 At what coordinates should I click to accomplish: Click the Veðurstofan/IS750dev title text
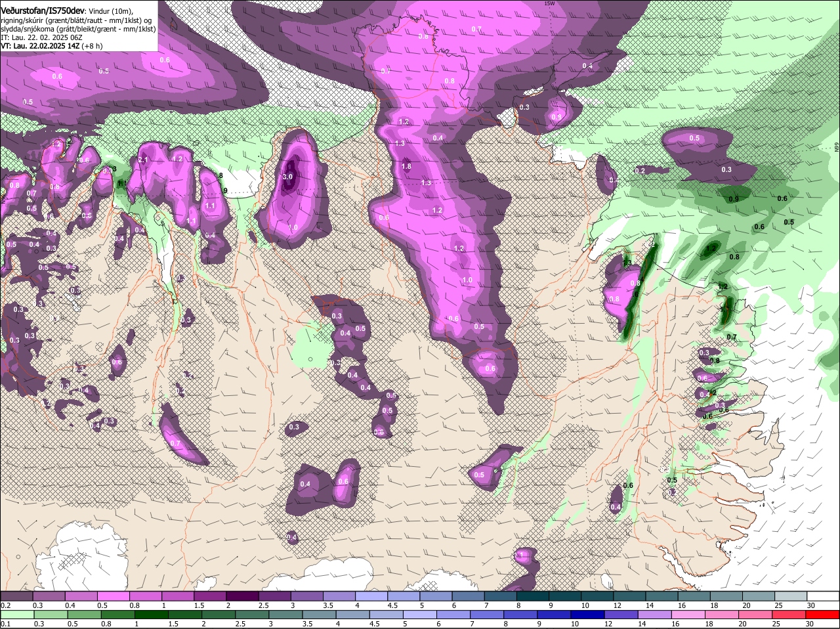[x=43, y=11]
